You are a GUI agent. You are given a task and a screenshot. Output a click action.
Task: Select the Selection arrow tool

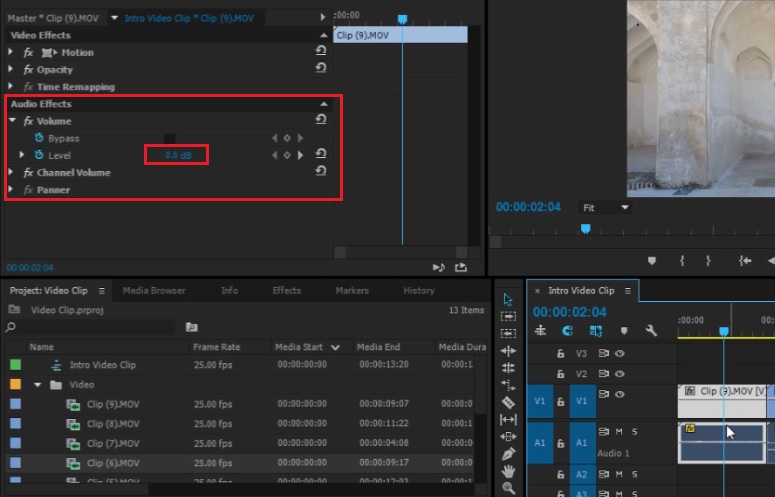pyautogui.click(x=508, y=299)
